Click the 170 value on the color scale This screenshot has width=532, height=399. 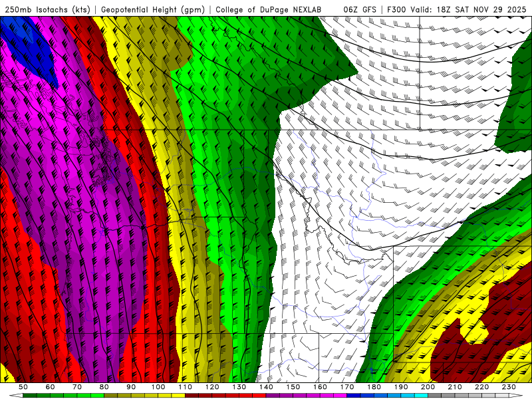click(x=347, y=387)
